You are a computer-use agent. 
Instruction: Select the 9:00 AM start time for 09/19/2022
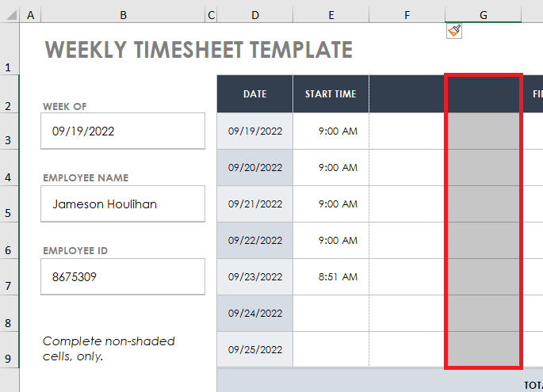[331, 131]
